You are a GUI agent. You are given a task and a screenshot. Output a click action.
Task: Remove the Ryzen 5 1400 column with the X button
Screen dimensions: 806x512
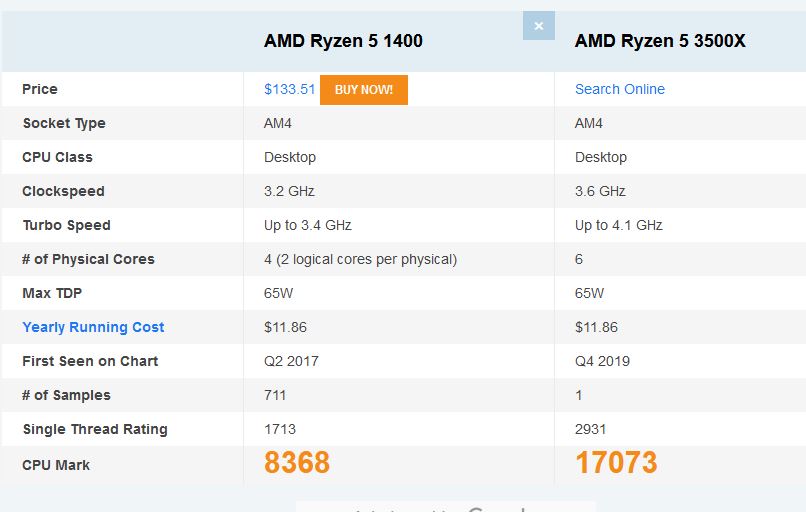coord(539,26)
